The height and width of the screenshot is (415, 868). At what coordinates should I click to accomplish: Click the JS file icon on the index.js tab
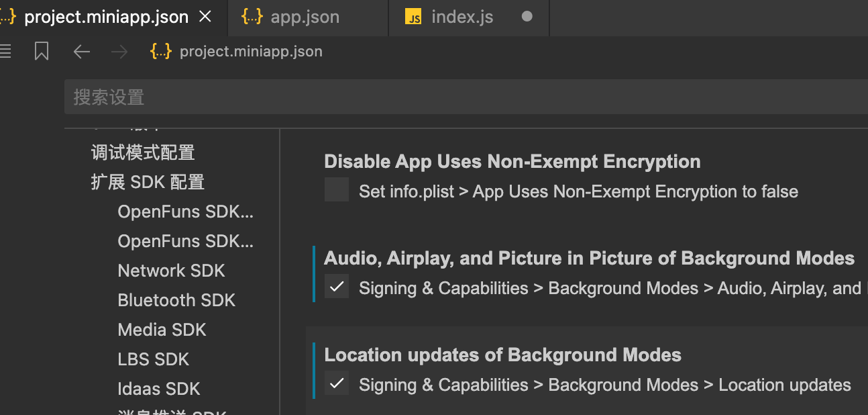click(x=414, y=17)
